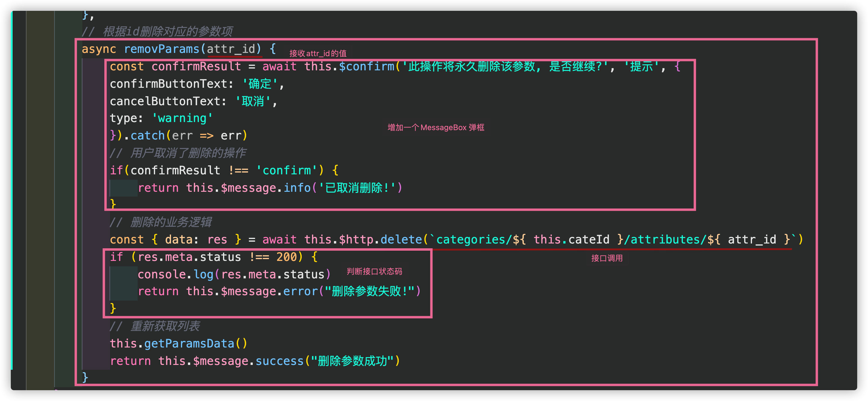Click the 'warning' type string
868x401 pixels.
tap(182, 118)
